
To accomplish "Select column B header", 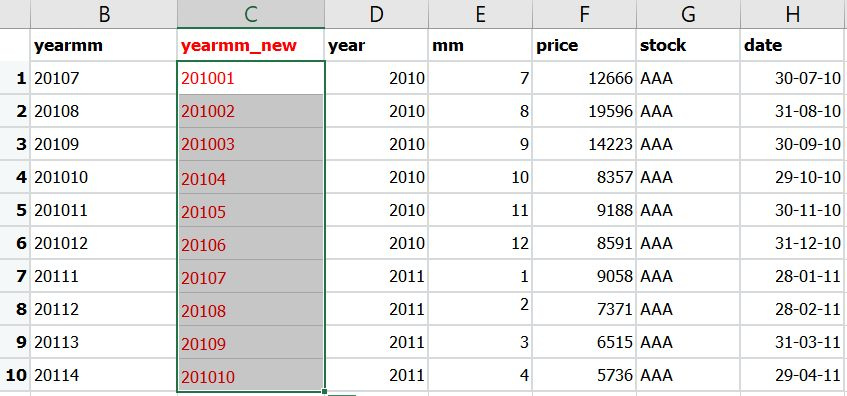I will (104, 14).
